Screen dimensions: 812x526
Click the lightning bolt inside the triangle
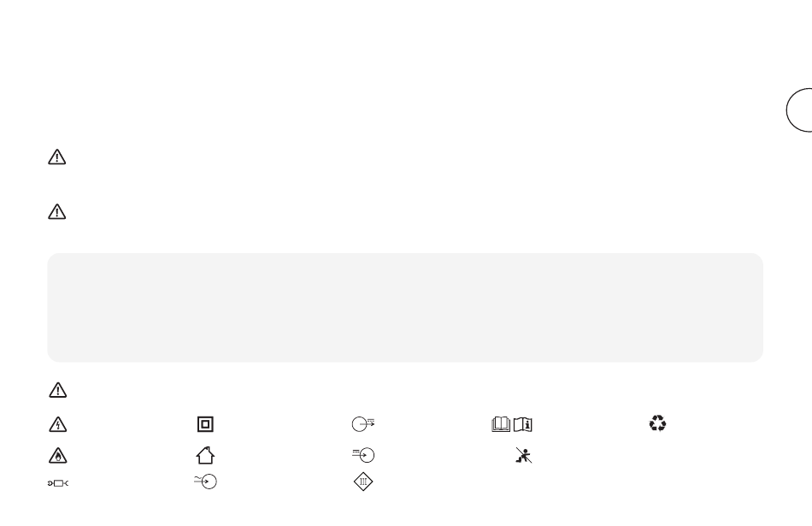(58, 426)
